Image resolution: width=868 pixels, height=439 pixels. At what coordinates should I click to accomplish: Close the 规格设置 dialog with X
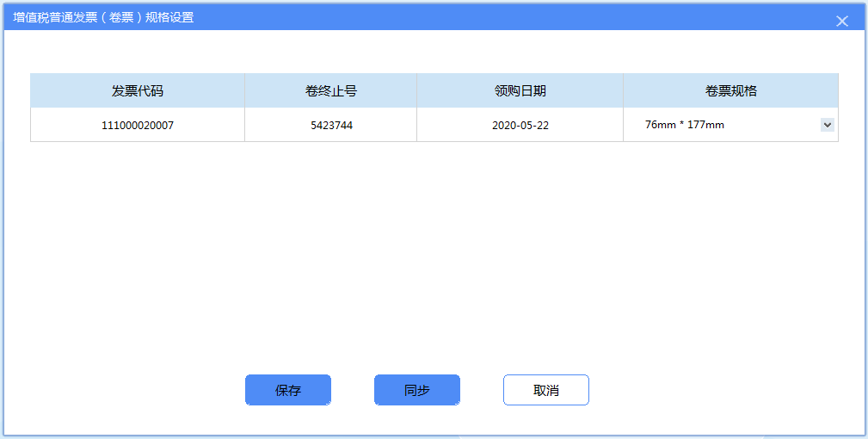click(x=841, y=21)
